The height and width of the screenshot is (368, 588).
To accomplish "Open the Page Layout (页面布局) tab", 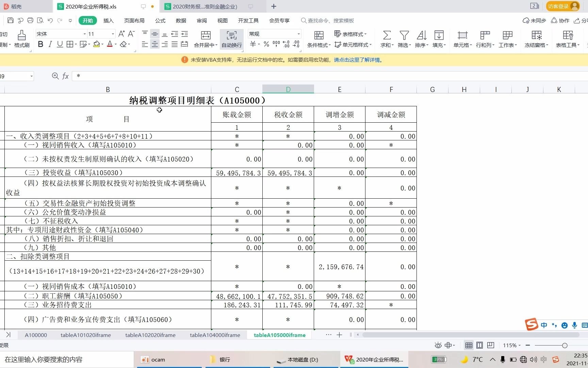I will coord(134,20).
